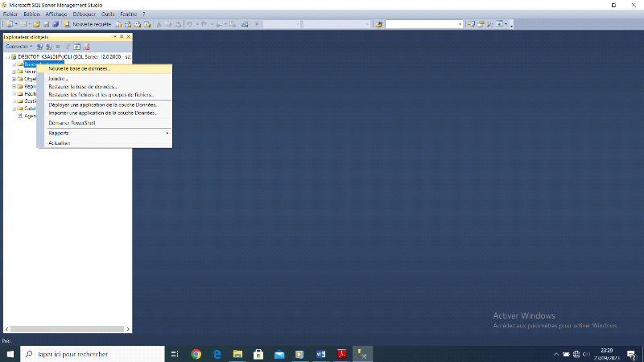
Task: Click database engine query icon after Nouvelle requête
Action: coord(118,24)
